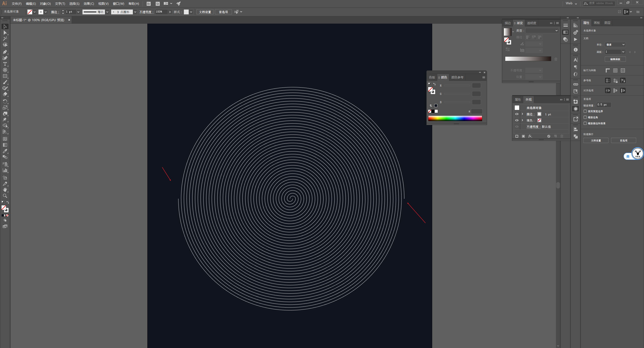Expand the 描边 row in Appearance panel

[x=522, y=114]
